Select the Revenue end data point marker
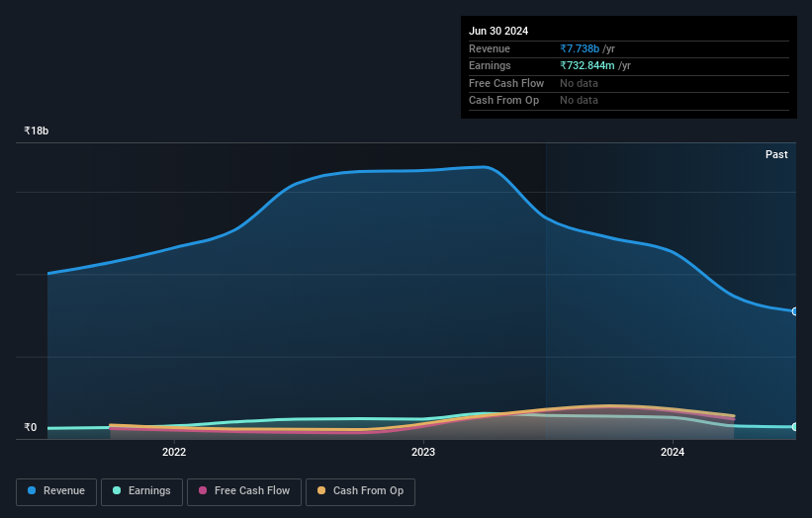Screen dimensions: 812x518 [x=795, y=311]
